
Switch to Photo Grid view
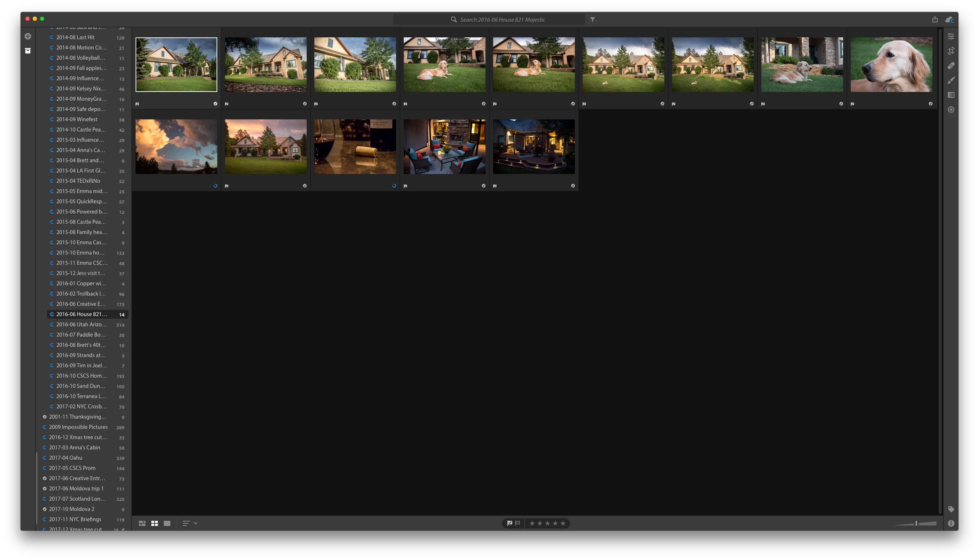(x=142, y=523)
